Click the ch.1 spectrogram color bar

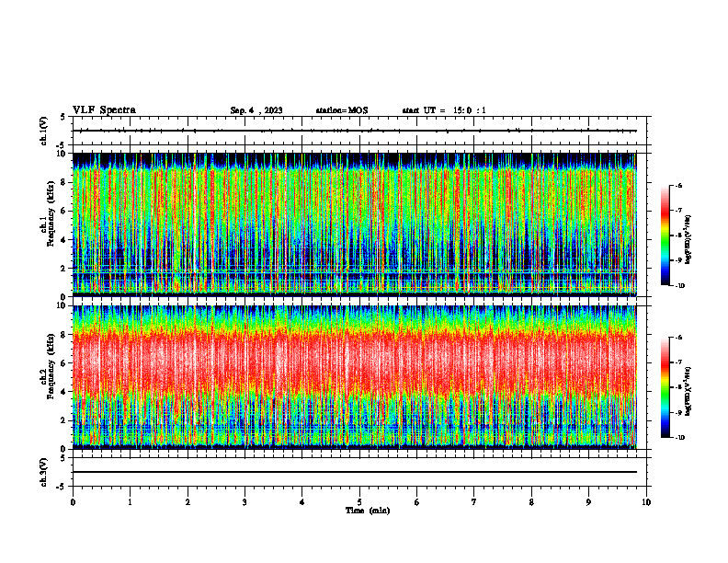pos(665,236)
